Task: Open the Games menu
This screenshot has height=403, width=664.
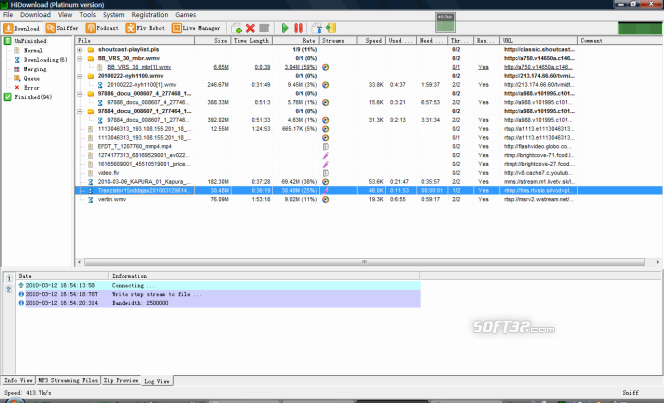Action: [185, 15]
